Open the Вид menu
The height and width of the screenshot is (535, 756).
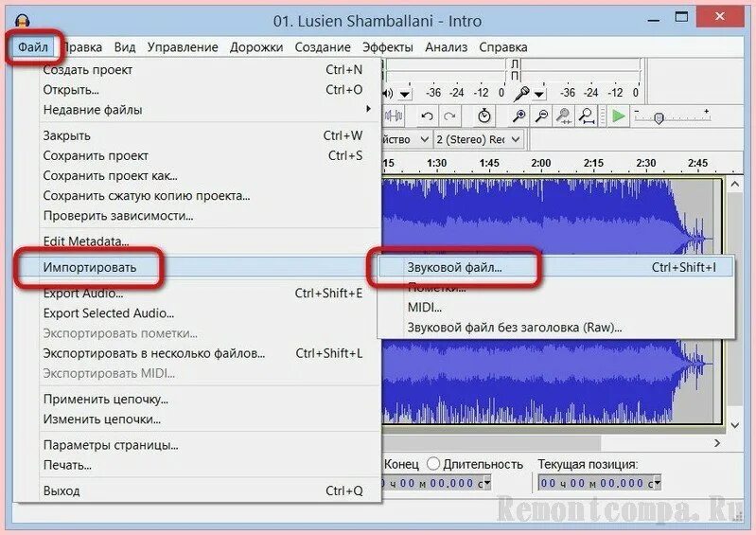coord(125,47)
